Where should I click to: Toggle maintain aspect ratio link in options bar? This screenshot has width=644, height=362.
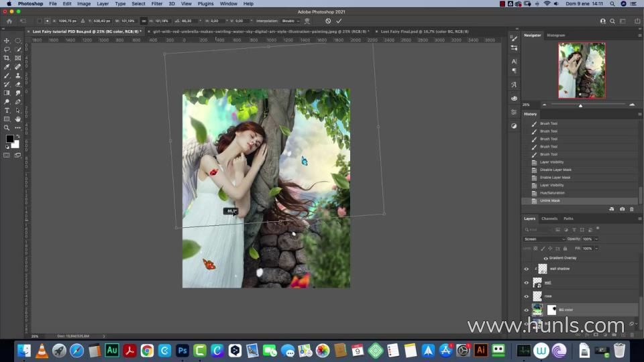pos(144,21)
